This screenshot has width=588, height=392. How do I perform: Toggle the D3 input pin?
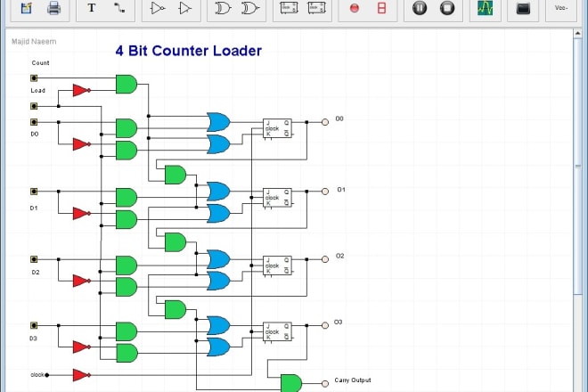click(34, 325)
